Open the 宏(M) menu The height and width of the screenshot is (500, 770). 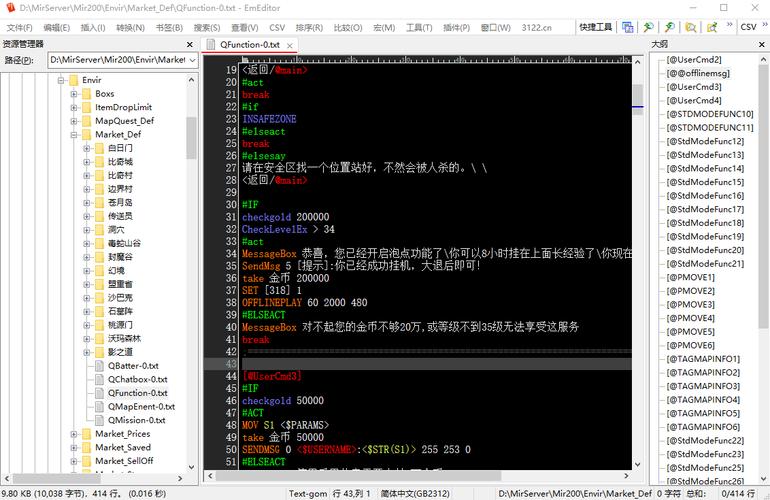click(384, 28)
